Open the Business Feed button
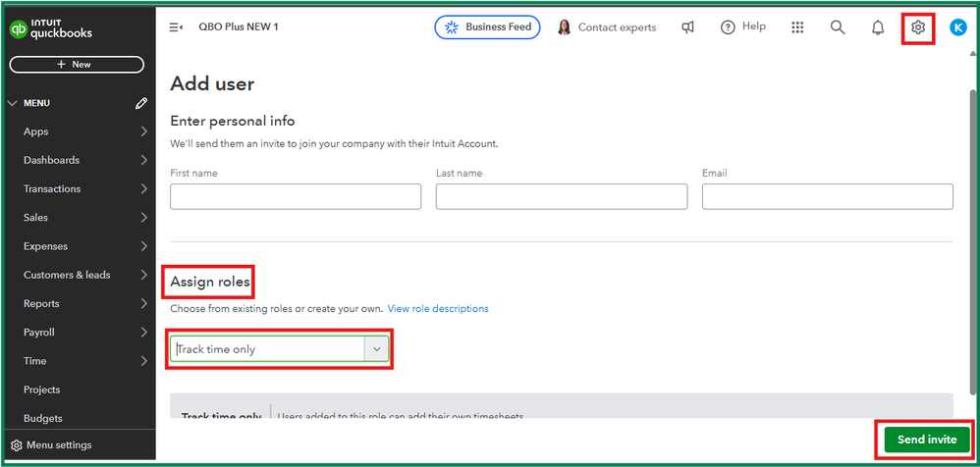 487,27
